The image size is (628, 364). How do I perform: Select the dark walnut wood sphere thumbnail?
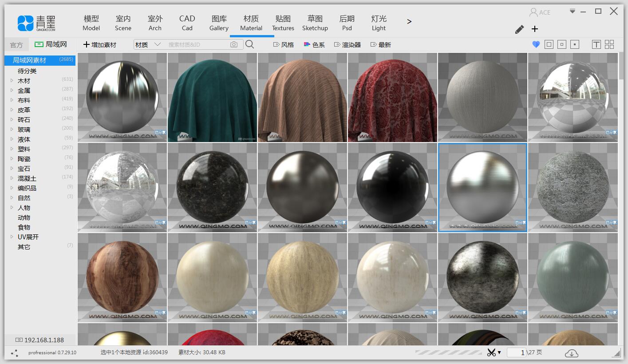pos(122,277)
